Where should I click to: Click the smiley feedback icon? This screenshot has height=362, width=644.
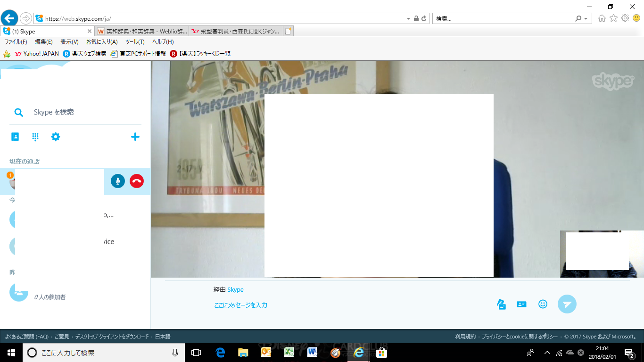tap(636, 18)
